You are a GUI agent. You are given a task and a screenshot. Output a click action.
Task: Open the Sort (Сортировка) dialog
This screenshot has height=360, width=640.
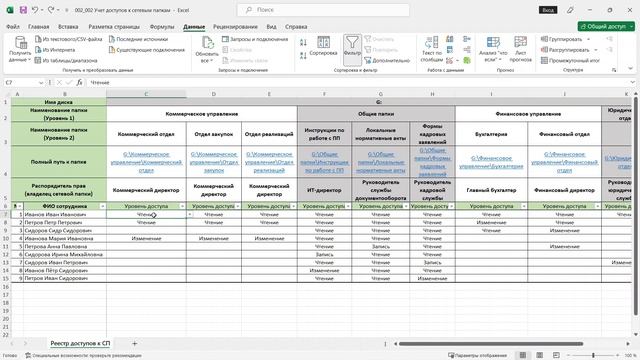323,46
